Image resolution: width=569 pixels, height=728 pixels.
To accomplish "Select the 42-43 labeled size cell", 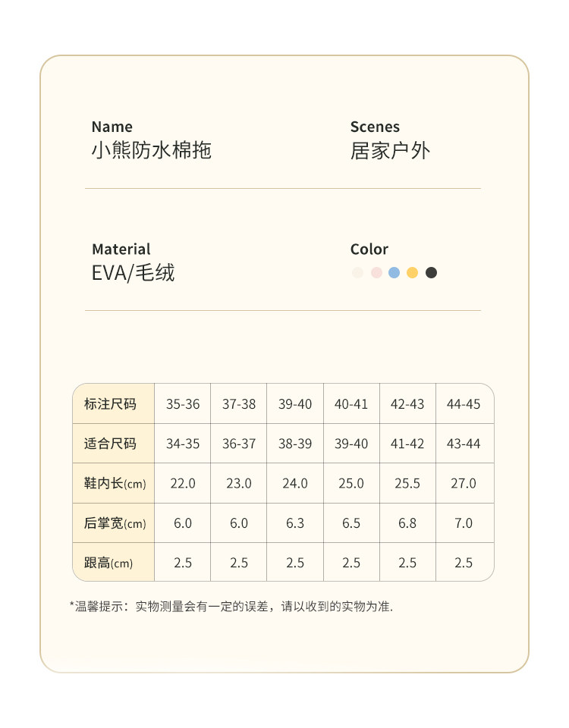I will [x=407, y=404].
